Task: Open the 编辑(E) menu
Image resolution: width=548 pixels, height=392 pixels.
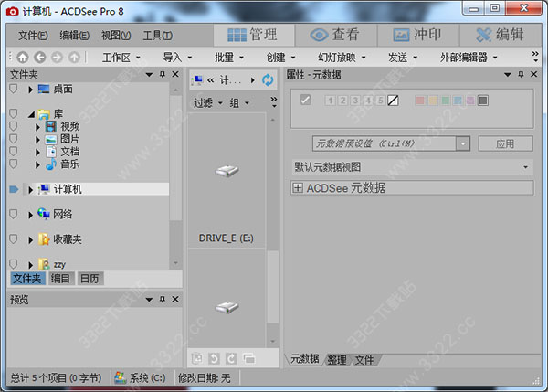Action: coord(75,36)
